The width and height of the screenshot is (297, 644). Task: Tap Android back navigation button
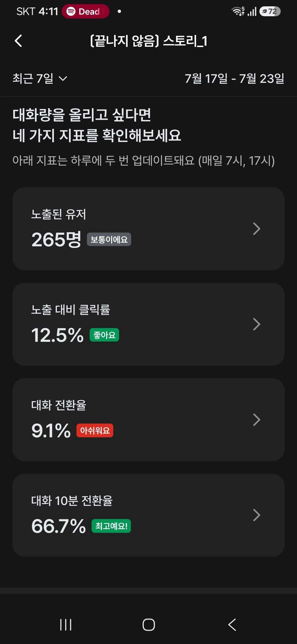[232, 624]
